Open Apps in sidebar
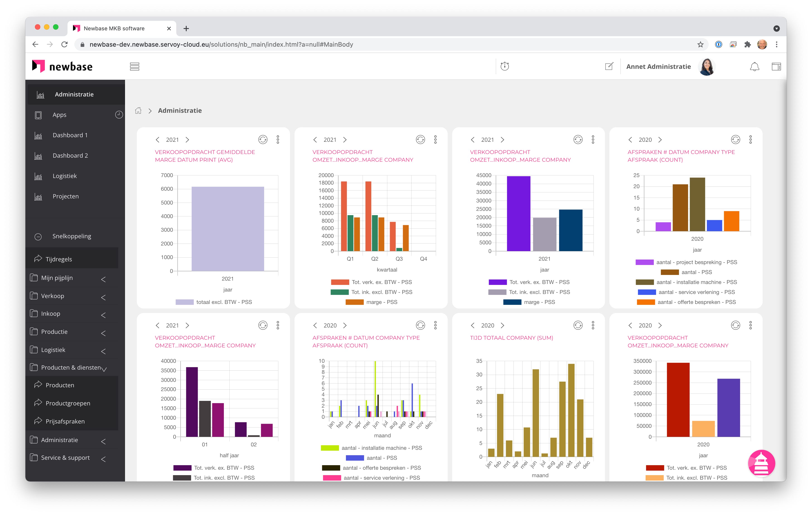The width and height of the screenshot is (812, 515). [59, 115]
